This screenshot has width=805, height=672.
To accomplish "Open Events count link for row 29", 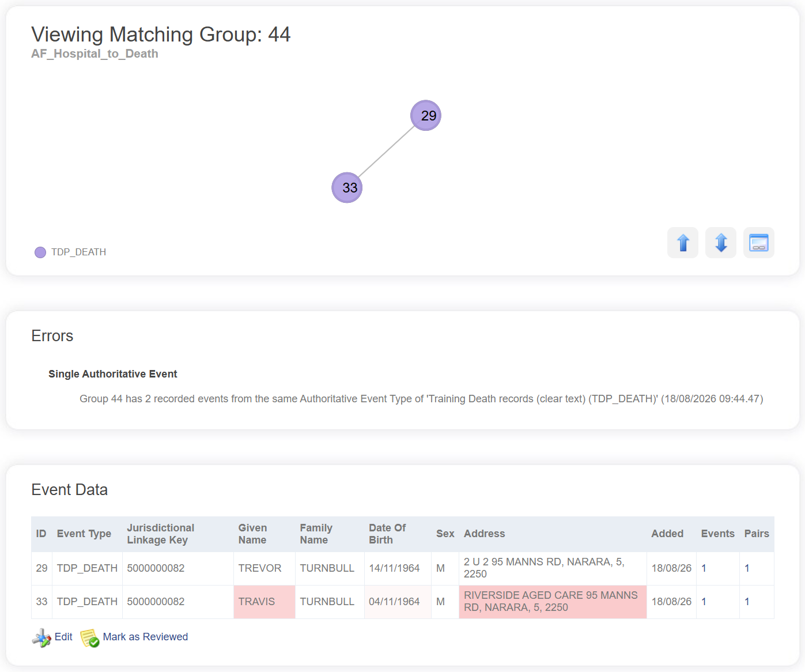I will click(704, 568).
